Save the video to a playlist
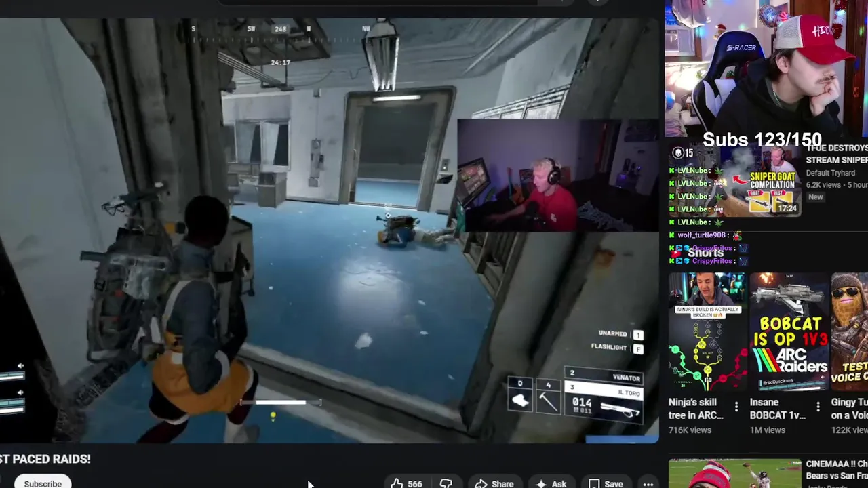Screen dimensions: 868x488 pyautogui.click(x=606, y=483)
